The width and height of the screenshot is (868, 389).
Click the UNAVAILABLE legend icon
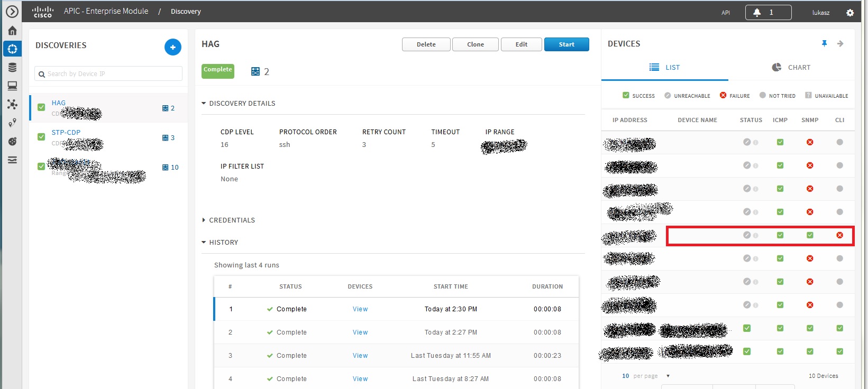(808, 95)
